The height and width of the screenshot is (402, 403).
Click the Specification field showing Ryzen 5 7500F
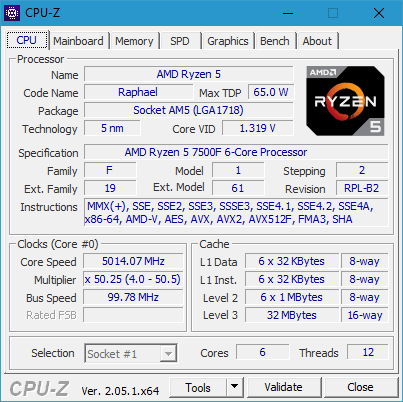(x=236, y=152)
